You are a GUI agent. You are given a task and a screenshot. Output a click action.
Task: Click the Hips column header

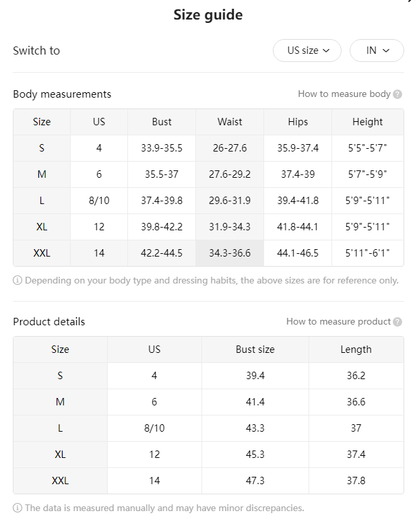tap(298, 122)
